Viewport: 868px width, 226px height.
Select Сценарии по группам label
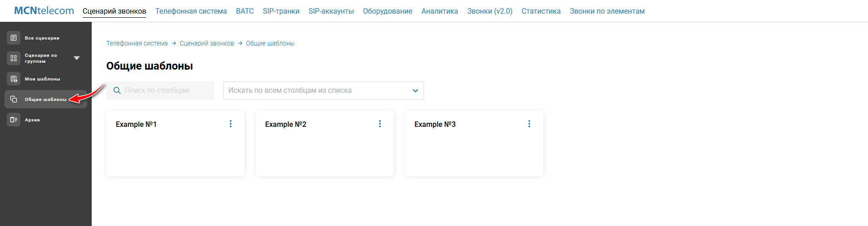[41, 58]
